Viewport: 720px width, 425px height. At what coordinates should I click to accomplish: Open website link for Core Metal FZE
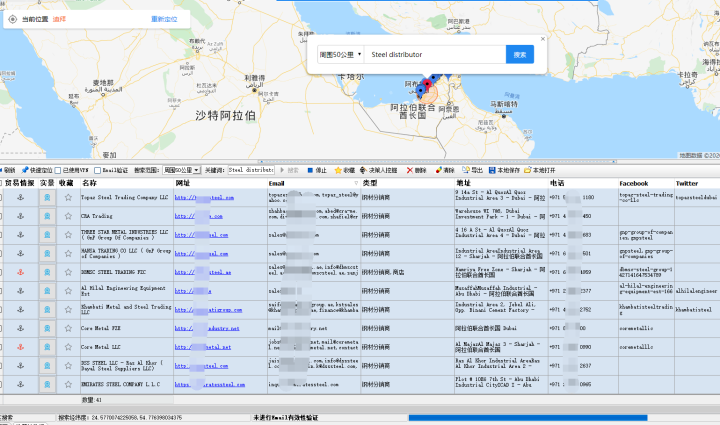207,329
